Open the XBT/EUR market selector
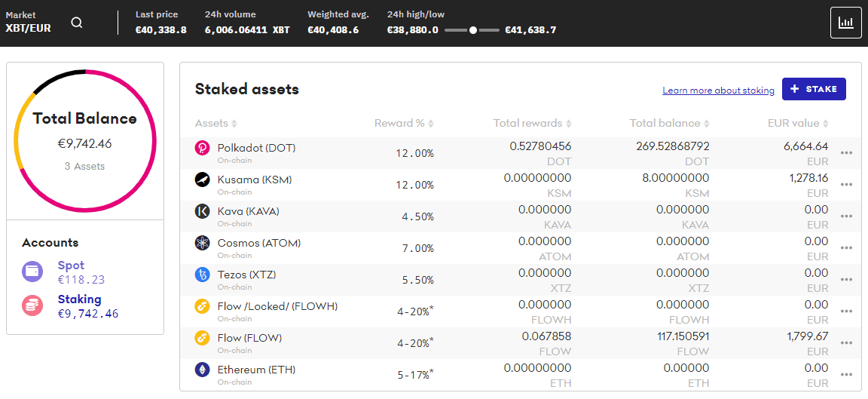The width and height of the screenshot is (868, 399). 28,23
